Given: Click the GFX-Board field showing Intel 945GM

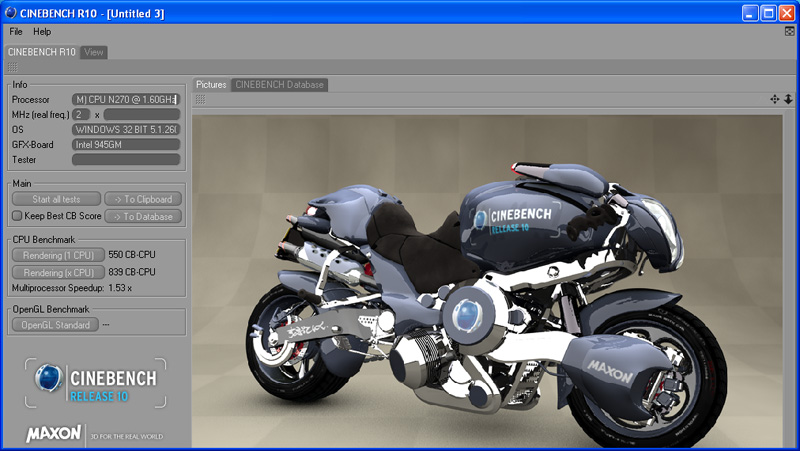Looking at the screenshot, I should pyautogui.click(x=126, y=144).
